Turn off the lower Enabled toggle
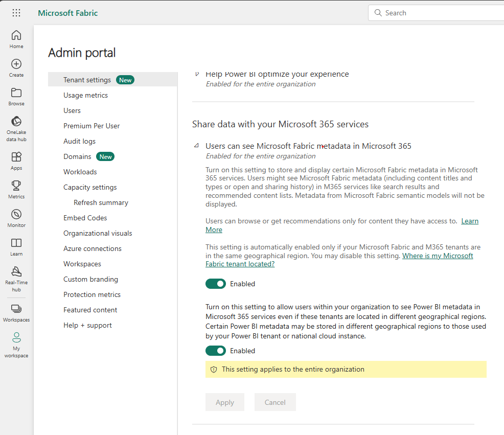This screenshot has width=504, height=435. click(x=216, y=351)
